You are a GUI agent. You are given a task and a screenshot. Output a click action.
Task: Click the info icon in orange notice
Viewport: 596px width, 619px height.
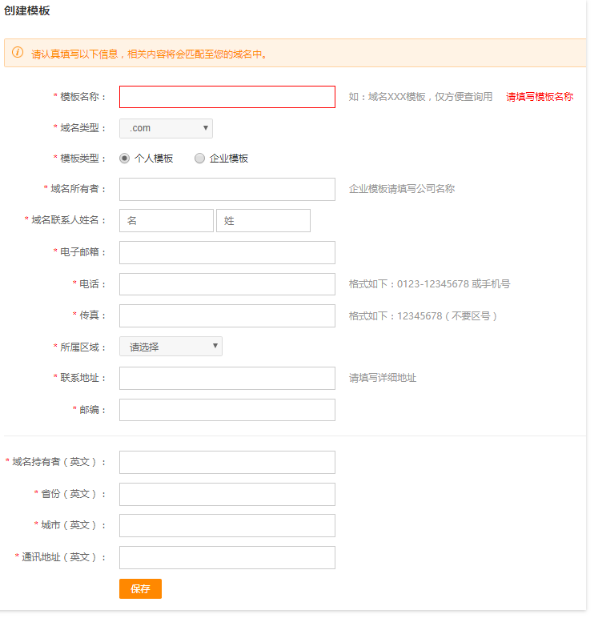(x=17, y=53)
